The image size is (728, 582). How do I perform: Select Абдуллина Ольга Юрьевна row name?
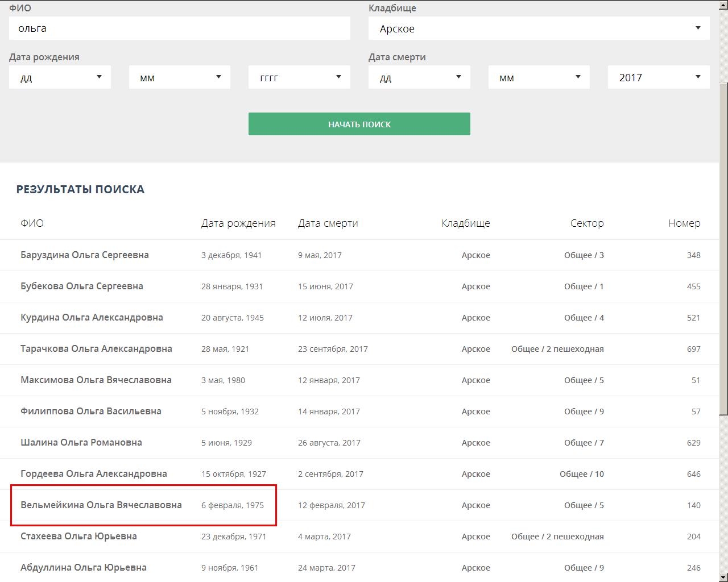(x=84, y=568)
